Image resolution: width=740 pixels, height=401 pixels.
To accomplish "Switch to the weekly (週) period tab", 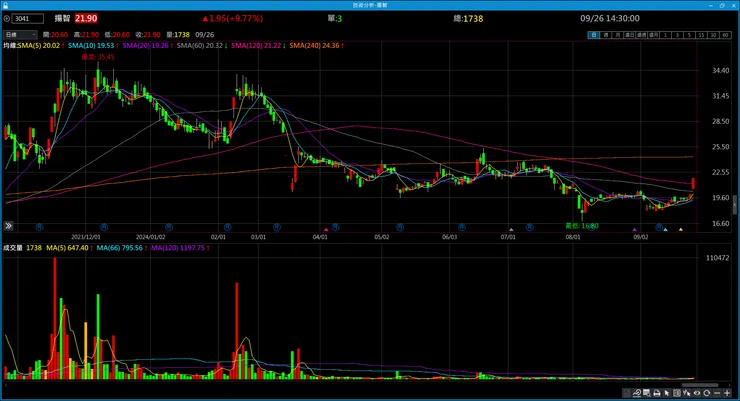I will click(606, 35).
